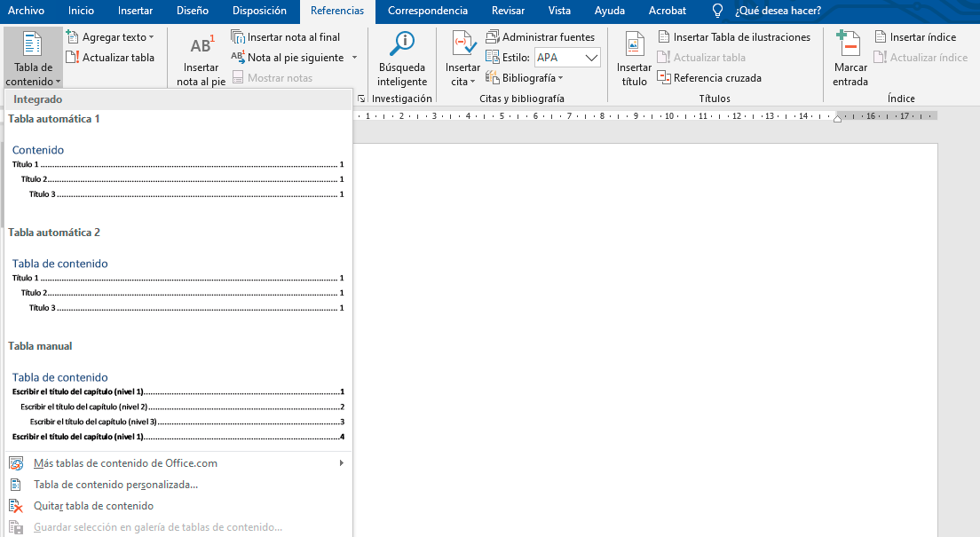Click Insertar nota al final

point(286,37)
